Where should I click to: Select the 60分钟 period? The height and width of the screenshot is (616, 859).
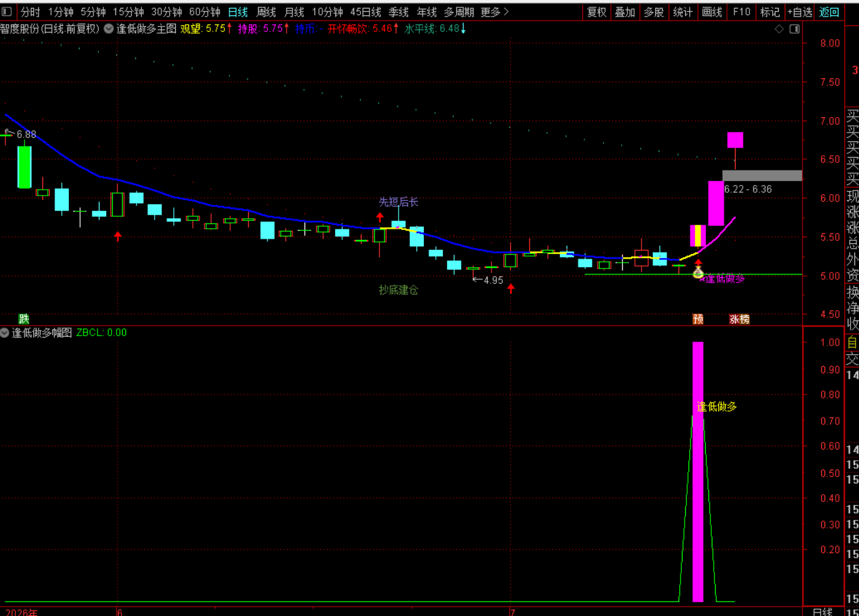204,12
